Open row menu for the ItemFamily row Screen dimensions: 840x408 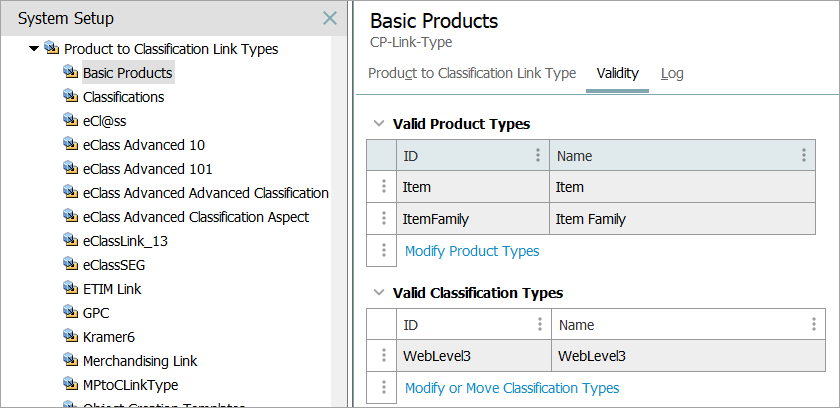[384, 218]
